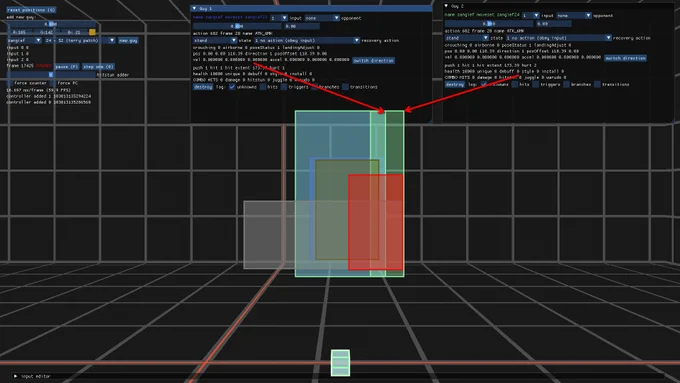Click the 'controller added 1' log line
Screen dimensions: 680x383
click(x=49, y=96)
